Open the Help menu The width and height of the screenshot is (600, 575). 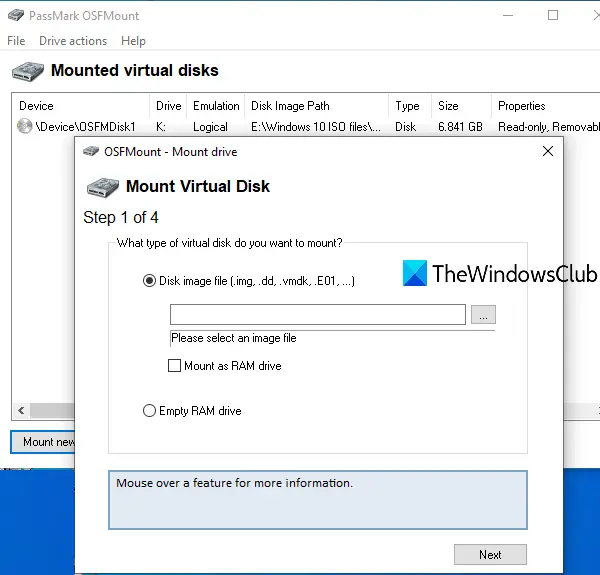coord(133,41)
